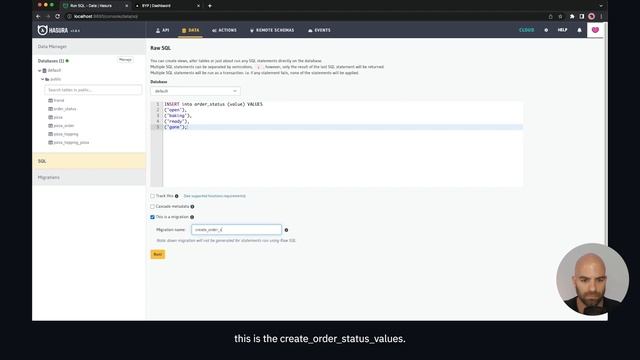This screenshot has height=360, width=640.
Task: Open the Data Manager sidebar header
Action: point(89,47)
